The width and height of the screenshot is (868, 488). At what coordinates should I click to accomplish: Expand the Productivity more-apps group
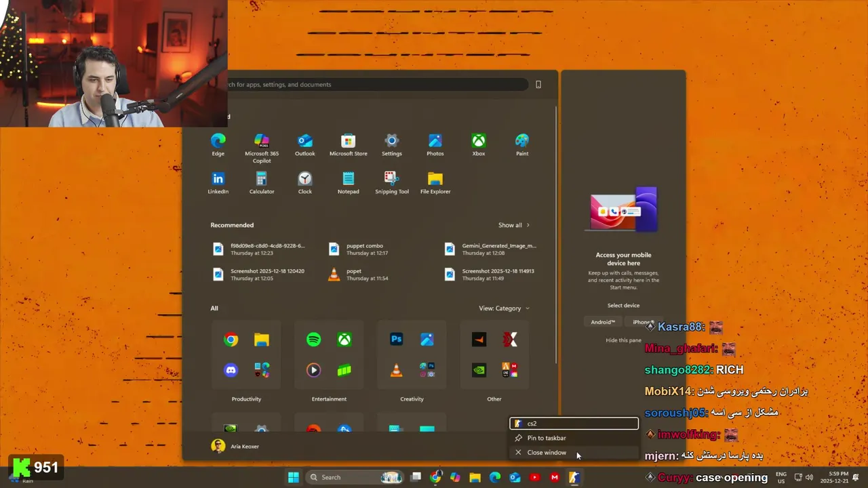pyautogui.click(x=262, y=370)
